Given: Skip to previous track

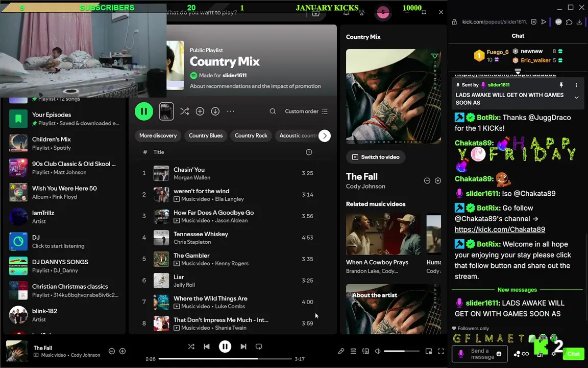Looking at the screenshot, I should tap(207, 347).
